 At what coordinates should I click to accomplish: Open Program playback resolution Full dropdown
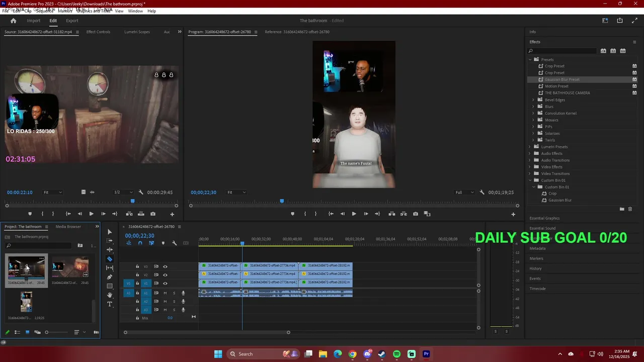[464, 192]
